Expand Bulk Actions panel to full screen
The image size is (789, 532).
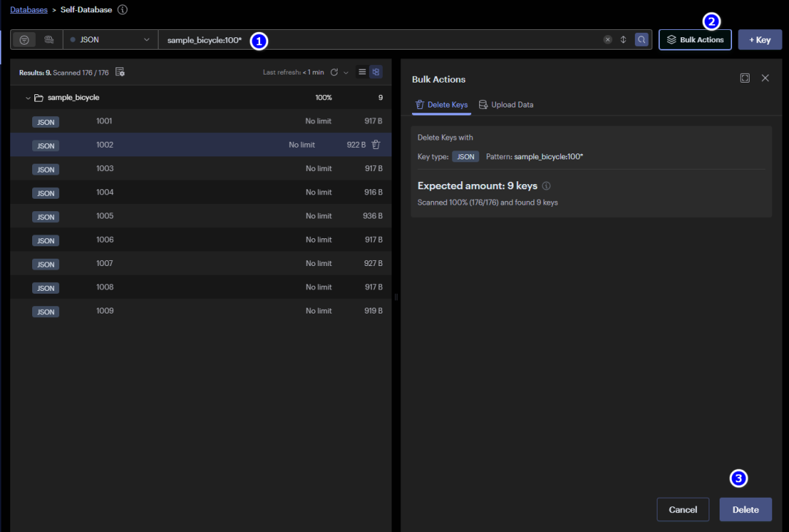pos(744,78)
